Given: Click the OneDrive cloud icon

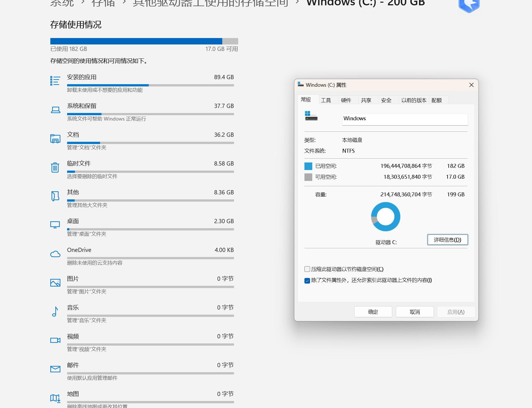Looking at the screenshot, I should click(55, 254).
